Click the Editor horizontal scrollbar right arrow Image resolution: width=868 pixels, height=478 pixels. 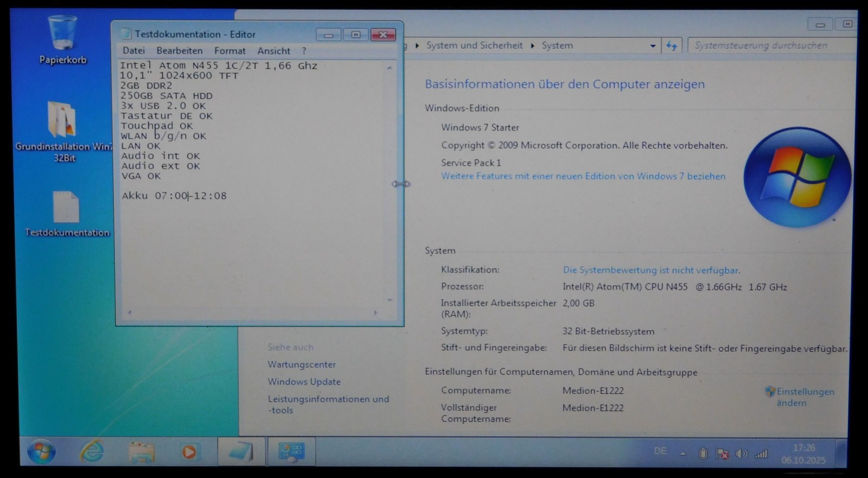point(375,313)
